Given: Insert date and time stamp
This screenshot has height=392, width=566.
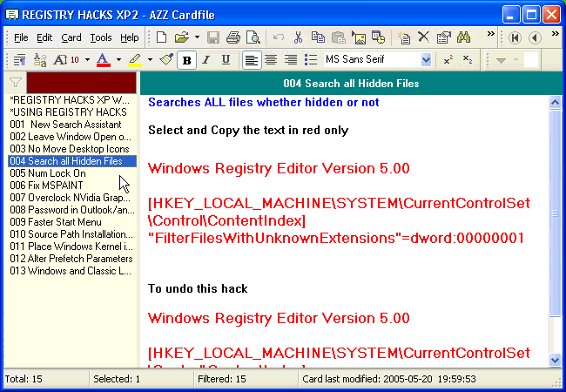Looking at the screenshot, I should pos(378,37).
